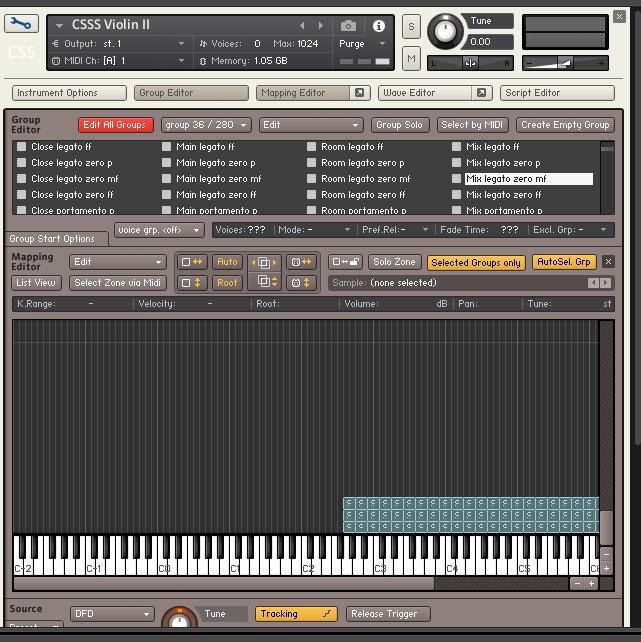641x642 pixels.
Task: Open the MIDI Ch dropdown
Action: (181, 61)
